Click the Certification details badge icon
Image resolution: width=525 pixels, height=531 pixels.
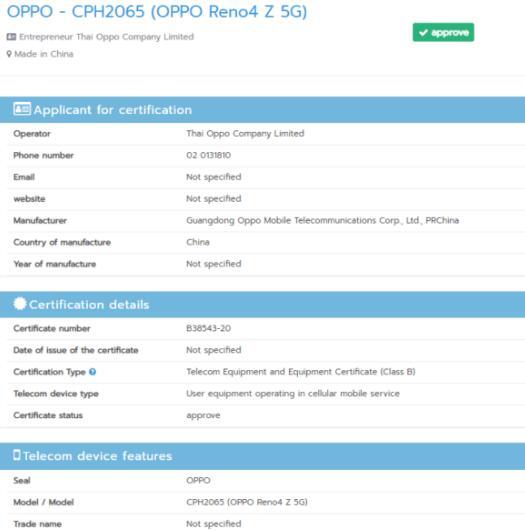pos(20,303)
